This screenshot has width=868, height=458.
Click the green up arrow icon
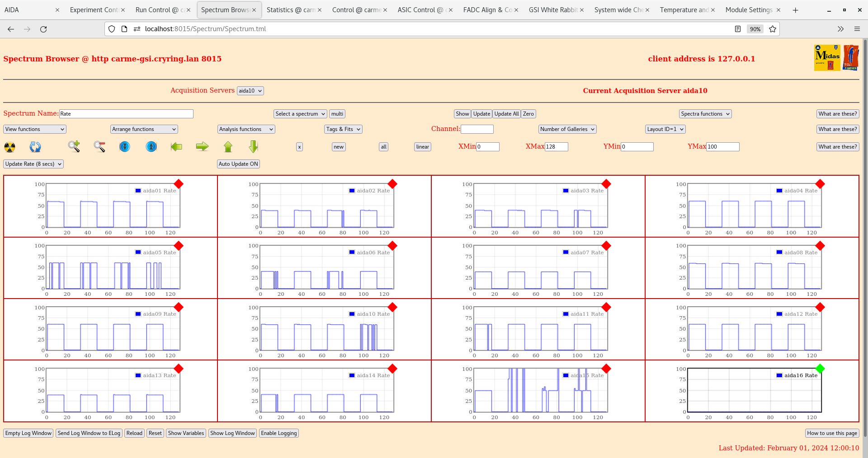click(x=228, y=147)
